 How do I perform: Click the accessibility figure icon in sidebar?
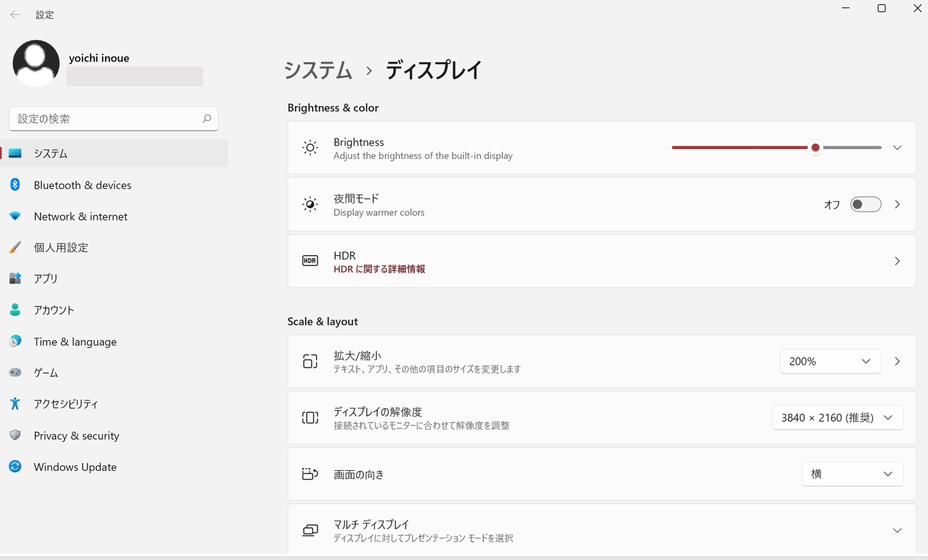15,404
